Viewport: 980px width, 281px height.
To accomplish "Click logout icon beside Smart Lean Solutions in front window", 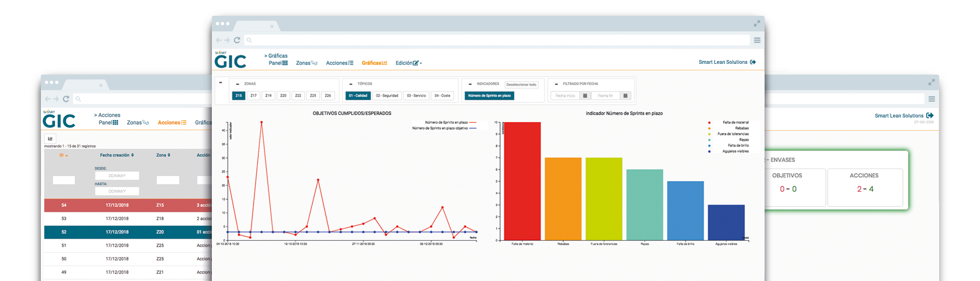I will tap(753, 62).
